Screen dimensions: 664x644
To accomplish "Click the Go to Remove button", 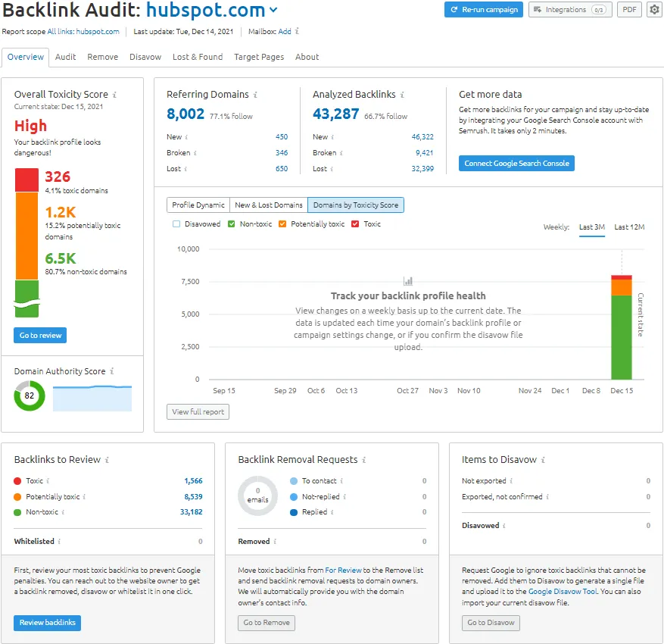I will pos(267,623).
